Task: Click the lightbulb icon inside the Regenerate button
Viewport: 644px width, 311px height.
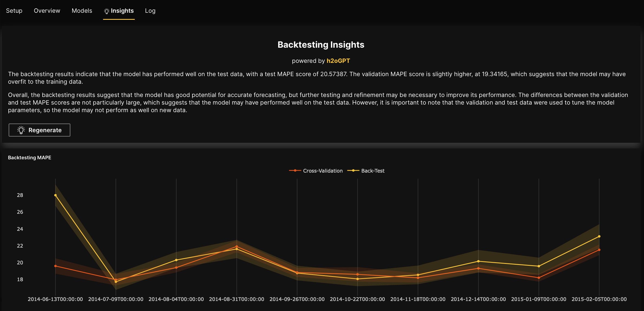Action: [21, 130]
